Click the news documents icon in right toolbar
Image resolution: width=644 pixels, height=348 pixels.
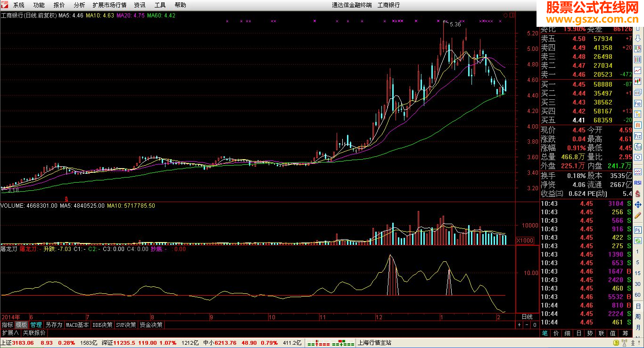point(638,92)
